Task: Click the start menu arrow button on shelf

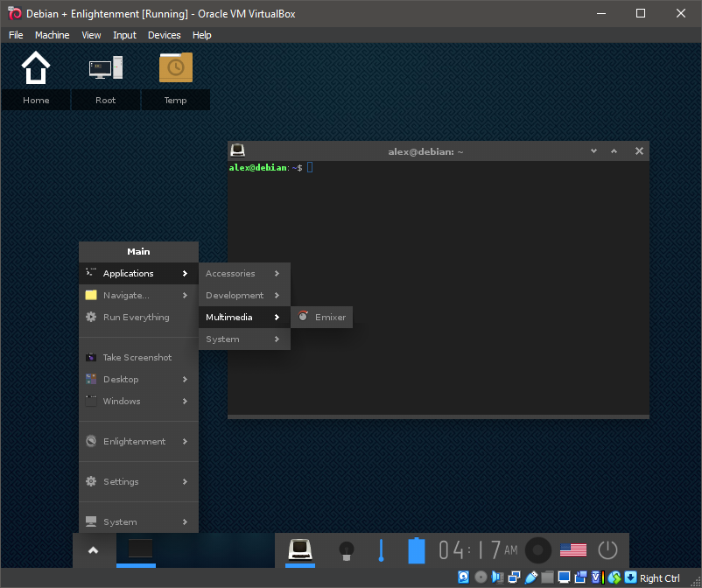Action: coord(94,550)
